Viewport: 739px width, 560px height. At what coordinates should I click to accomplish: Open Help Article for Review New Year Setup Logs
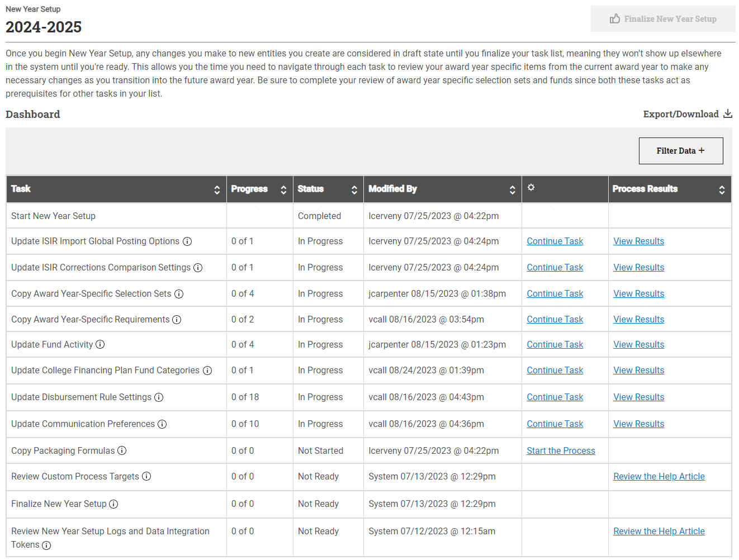point(659,531)
